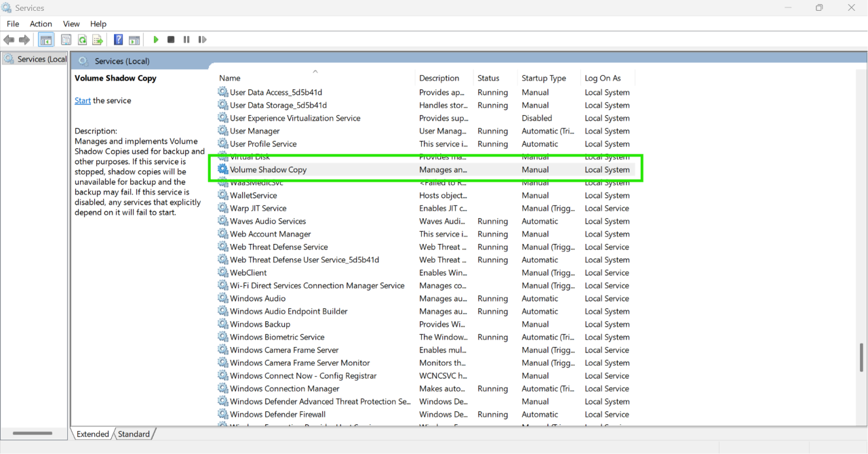Select the Volume Shadow Copy service row
This screenshot has width=868, height=454.
click(x=425, y=169)
